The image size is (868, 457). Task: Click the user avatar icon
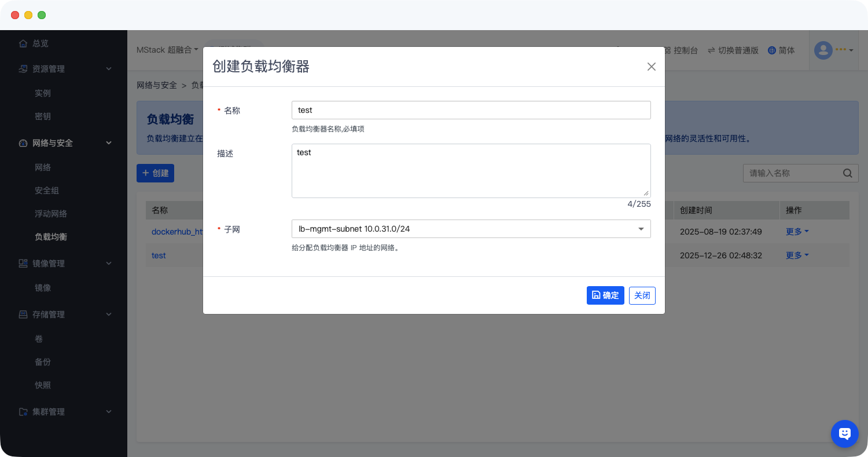pos(823,50)
